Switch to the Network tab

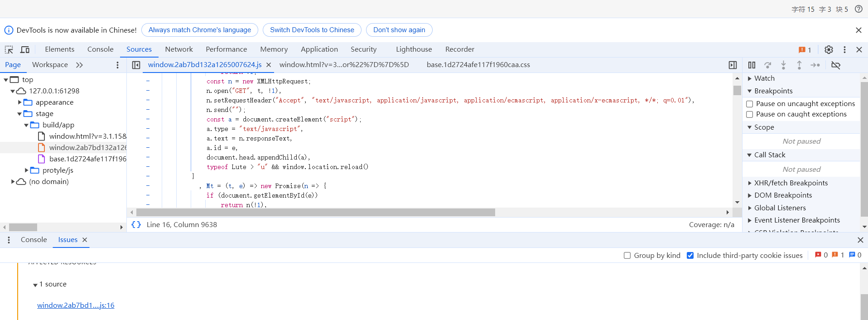178,49
